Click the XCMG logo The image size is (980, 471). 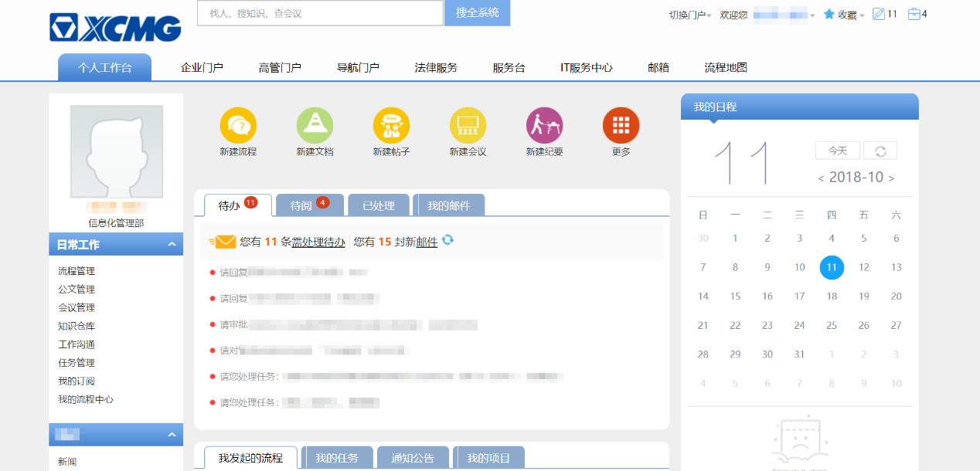pos(115,28)
